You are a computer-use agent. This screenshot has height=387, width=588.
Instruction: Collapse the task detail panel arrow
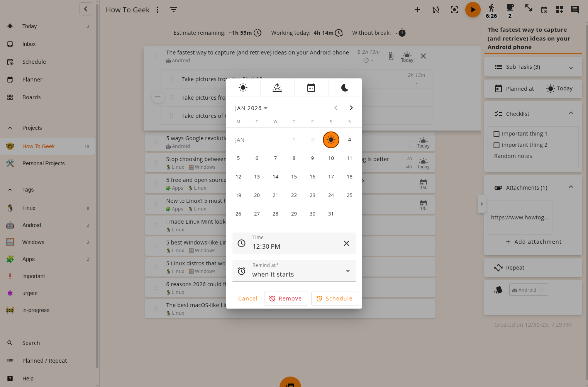(481, 204)
